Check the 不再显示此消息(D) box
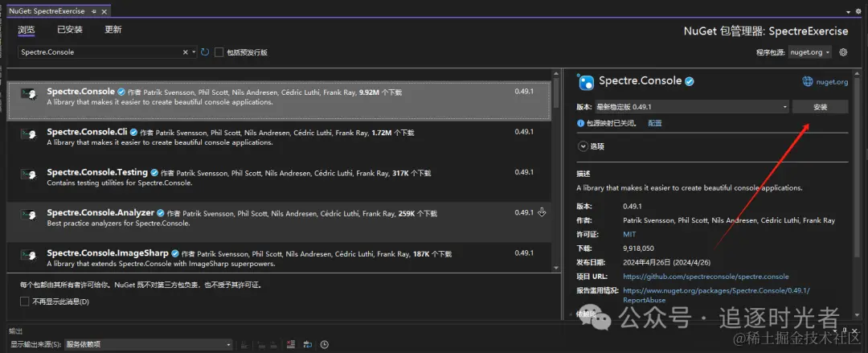This screenshot has height=353, width=868. pyautogui.click(x=24, y=302)
